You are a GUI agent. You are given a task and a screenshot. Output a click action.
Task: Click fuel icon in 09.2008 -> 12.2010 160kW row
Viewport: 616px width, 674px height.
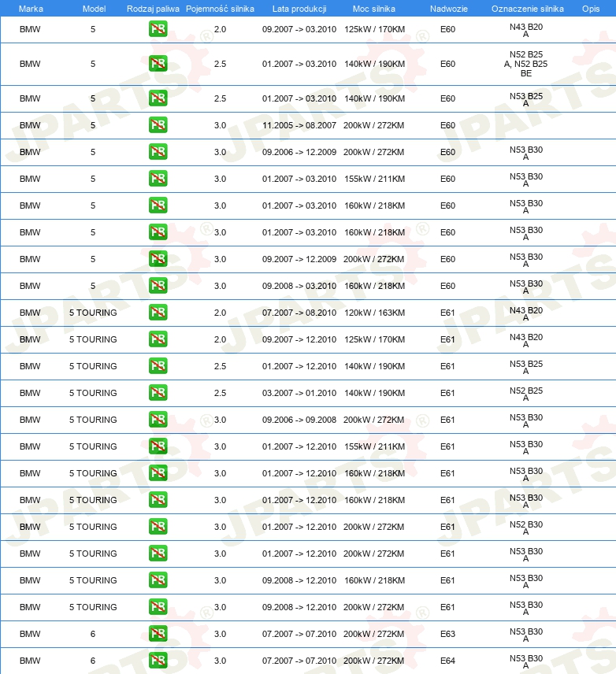click(158, 580)
